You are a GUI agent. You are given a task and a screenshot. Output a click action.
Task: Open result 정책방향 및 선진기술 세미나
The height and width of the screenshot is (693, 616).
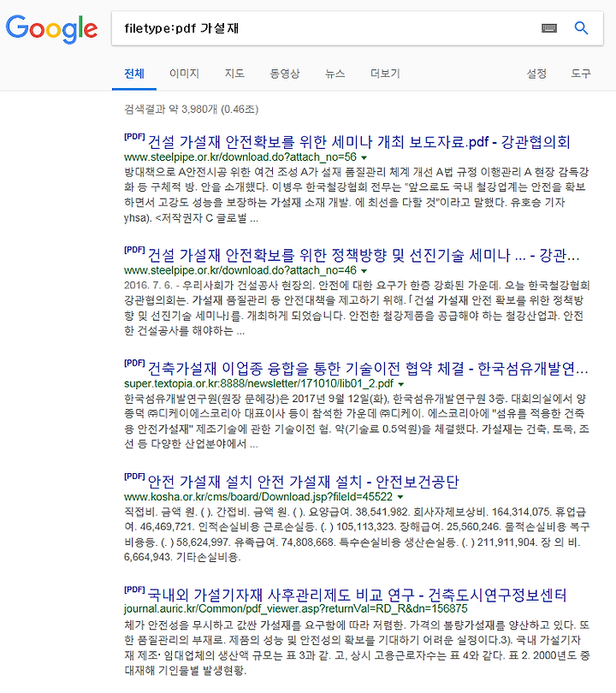tap(364, 256)
